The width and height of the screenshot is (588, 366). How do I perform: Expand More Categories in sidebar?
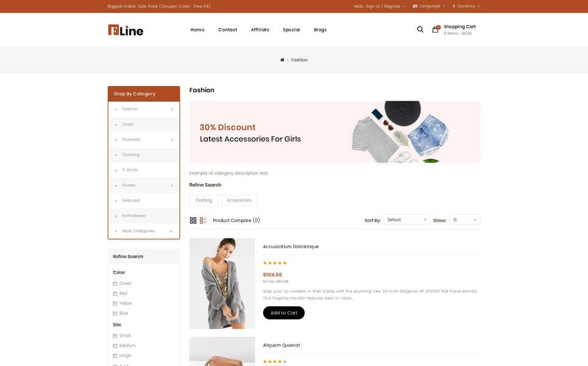click(x=144, y=231)
